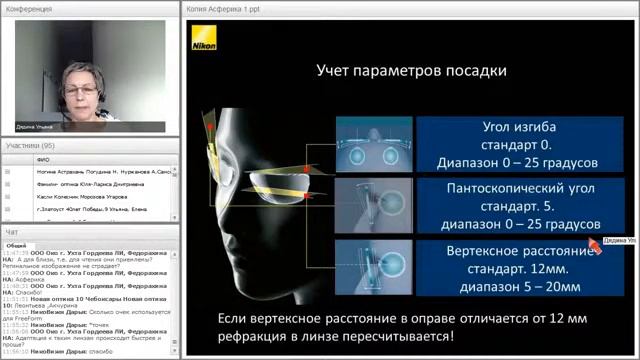Select the participant icon beside г.Златоуст row
Screen dimensions: 640x360
pos(7,209)
